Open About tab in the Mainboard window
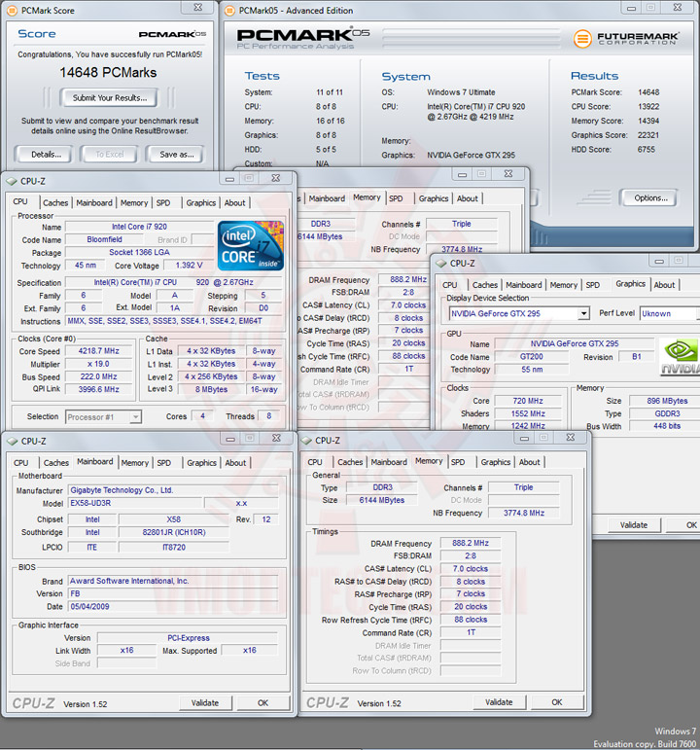Image resolution: width=700 pixels, height=750 pixels. click(235, 463)
